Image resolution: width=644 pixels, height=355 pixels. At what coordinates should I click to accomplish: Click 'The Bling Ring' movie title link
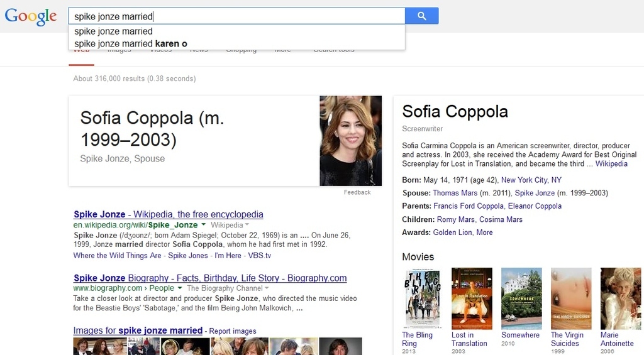[418, 339]
